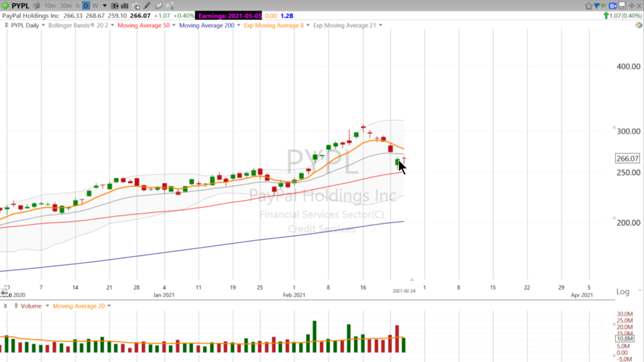The height and width of the screenshot is (362, 644).
Task: Switch to the 10m time frame
Action: click(50, 6)
